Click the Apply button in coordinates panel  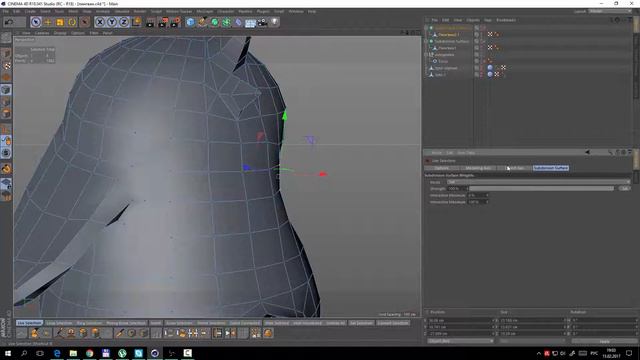604,341
